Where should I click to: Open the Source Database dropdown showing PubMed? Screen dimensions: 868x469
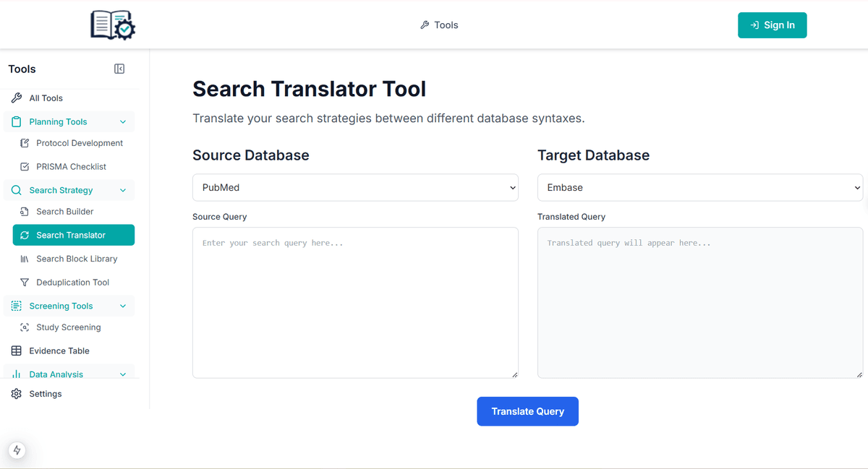click(x=355, y=187)
